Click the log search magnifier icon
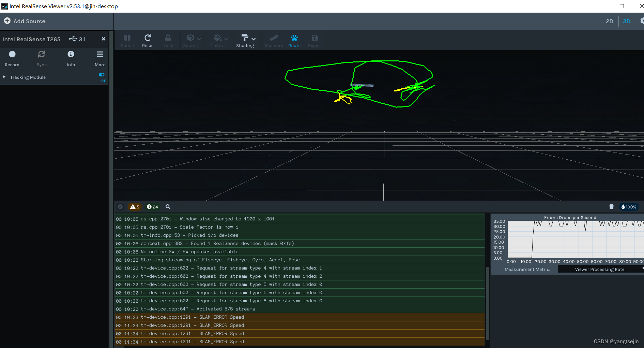Image resolution: width=644 pixels, height=348 pixels. 168,207
